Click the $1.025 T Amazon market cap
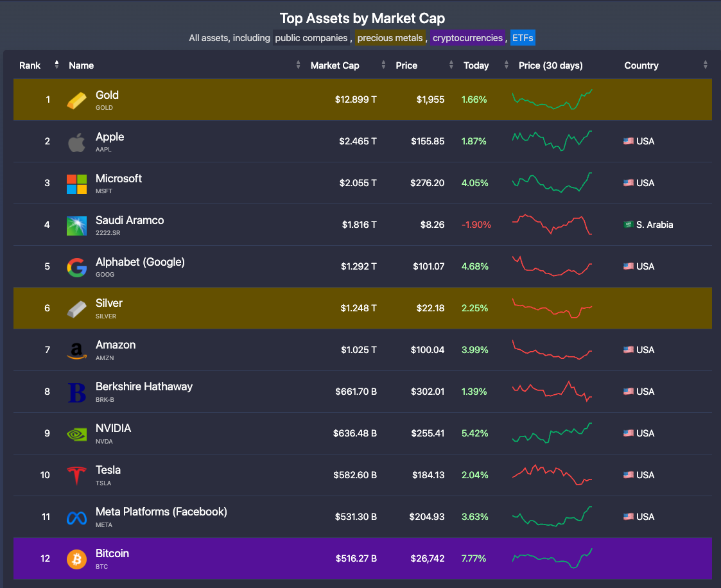 359,350
